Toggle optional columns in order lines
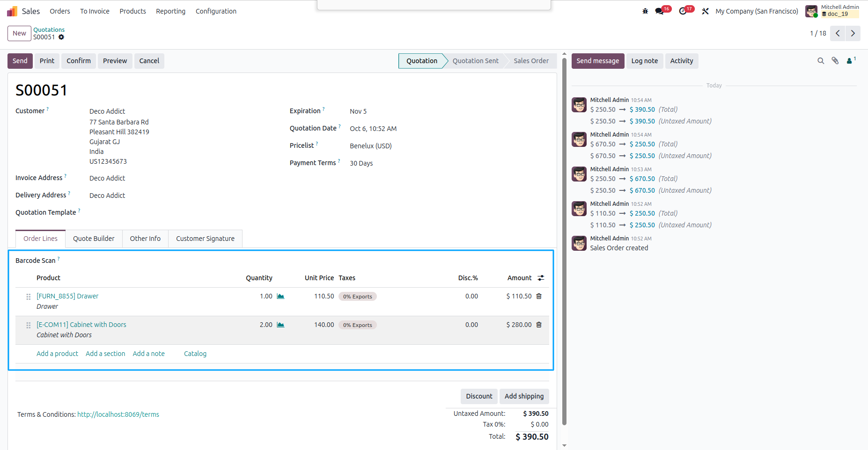868x450 pixels. point(541,278)
